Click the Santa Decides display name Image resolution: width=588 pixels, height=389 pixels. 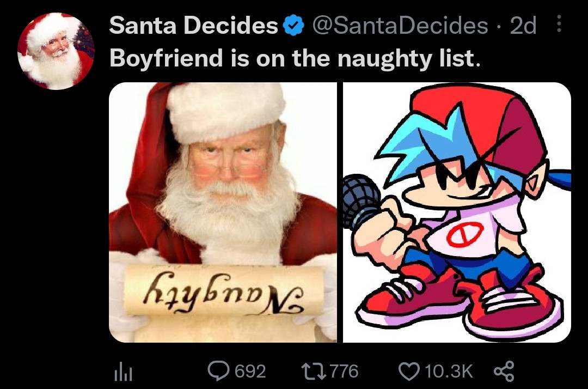point(194,26)
